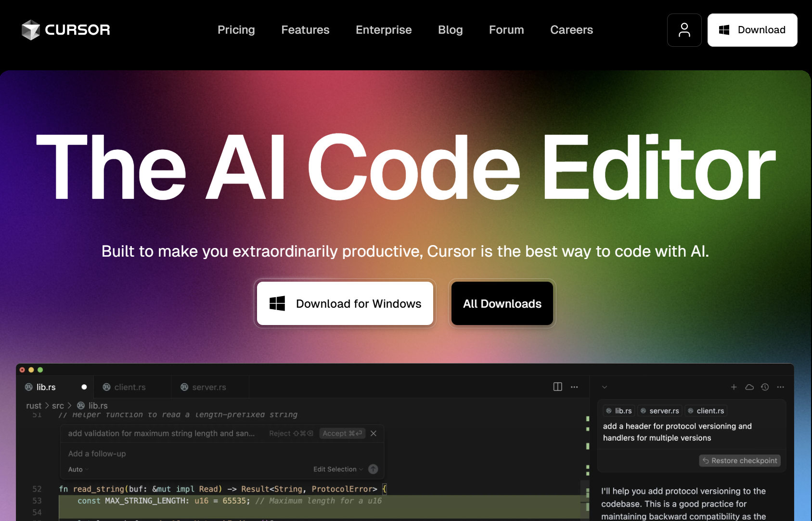Click the Cursor logo in header
Image resolution: width=812 pixels, height=521 pixels.
pos(66,30)
